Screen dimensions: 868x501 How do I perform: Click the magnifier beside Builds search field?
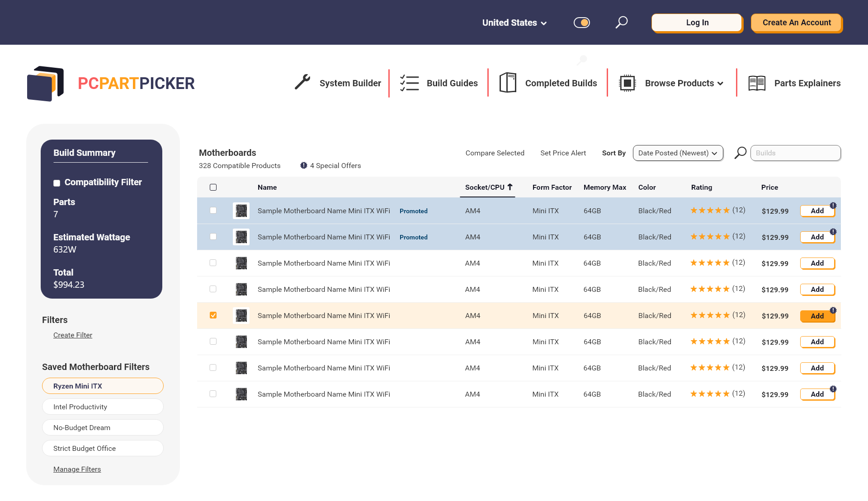(741, 153)
